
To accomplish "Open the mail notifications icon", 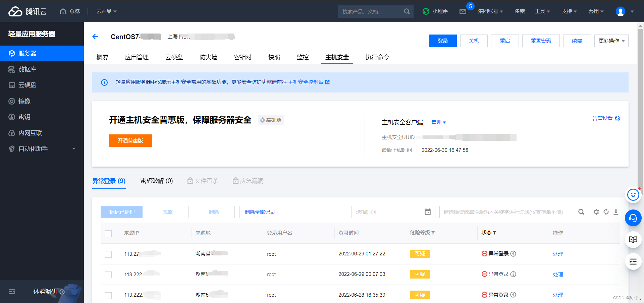I will [x=463, y=11].
